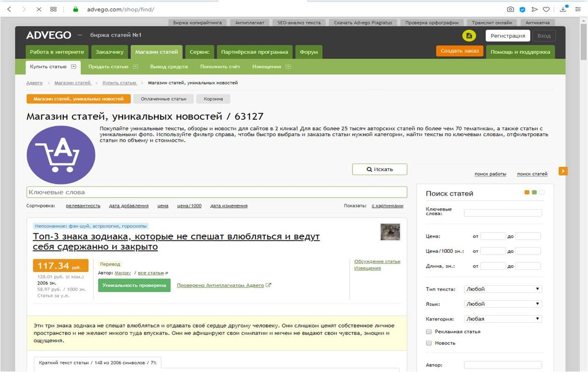Open the Корзина section
This screenshot has width=588, height=372.
coord(213,99)
